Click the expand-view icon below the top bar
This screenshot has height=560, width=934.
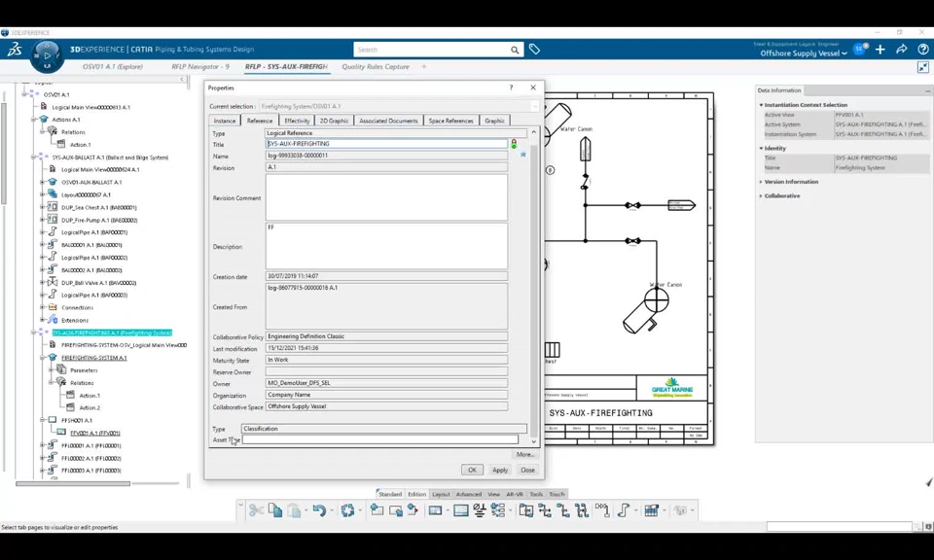pyautogui.click(x=922, y=67)
